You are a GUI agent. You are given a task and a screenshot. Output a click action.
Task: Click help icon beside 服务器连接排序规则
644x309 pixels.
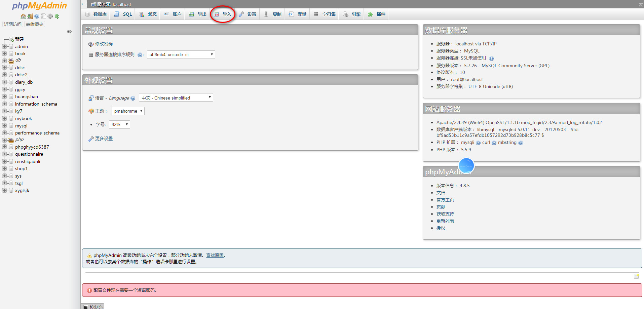point(140,55)
